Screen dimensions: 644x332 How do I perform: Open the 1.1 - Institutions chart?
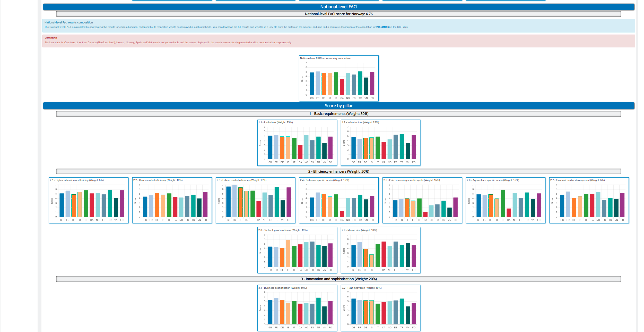click(297, 143)
